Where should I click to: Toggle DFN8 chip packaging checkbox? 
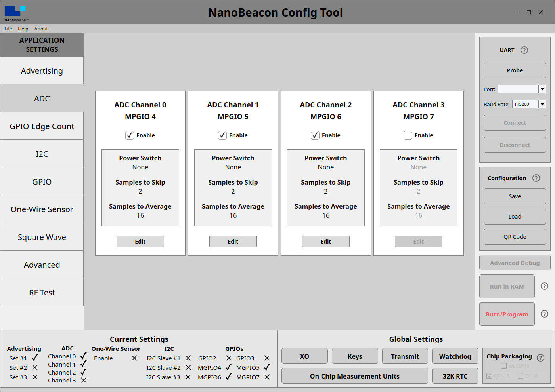(521, 376)
